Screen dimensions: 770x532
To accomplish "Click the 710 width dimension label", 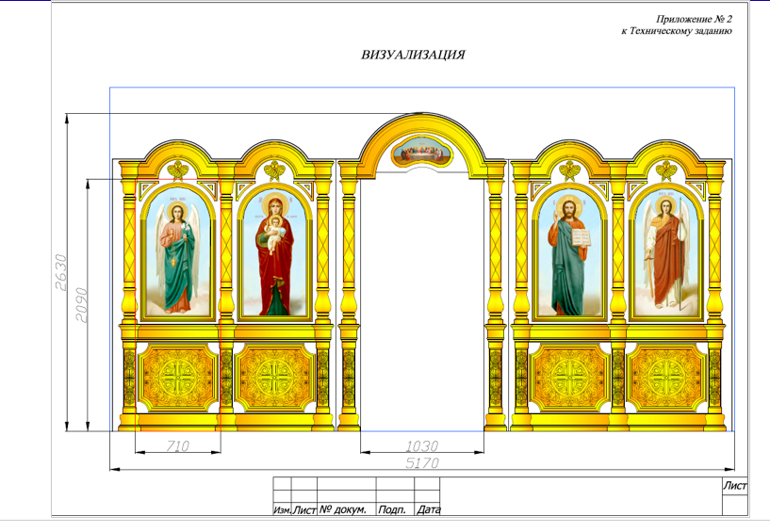I will pos(176,446).
